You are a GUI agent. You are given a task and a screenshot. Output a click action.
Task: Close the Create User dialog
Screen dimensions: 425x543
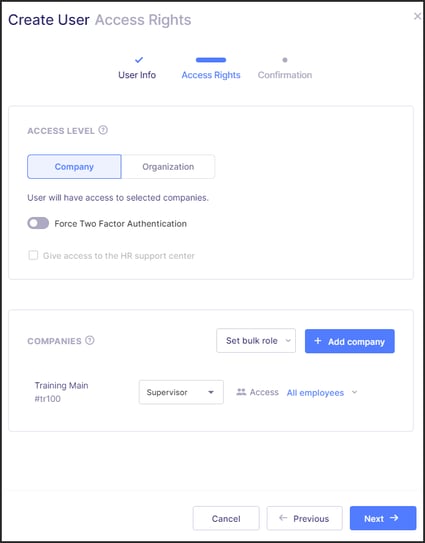(417, 16)
